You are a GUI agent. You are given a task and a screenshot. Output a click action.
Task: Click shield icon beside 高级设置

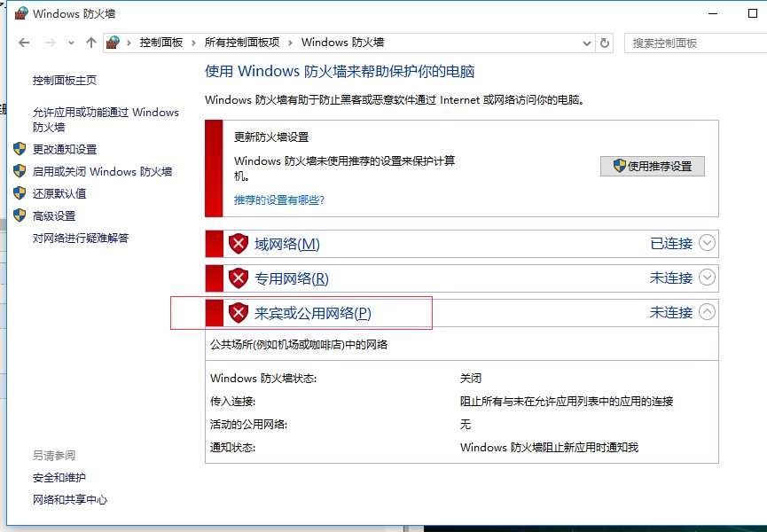pyautogui.click(x=20, y=215)
